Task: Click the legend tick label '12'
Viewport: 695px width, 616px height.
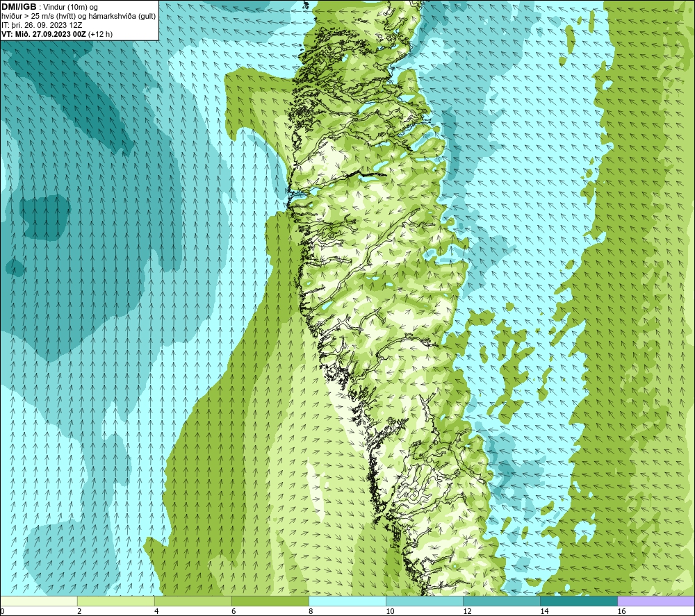Action: 467,611
